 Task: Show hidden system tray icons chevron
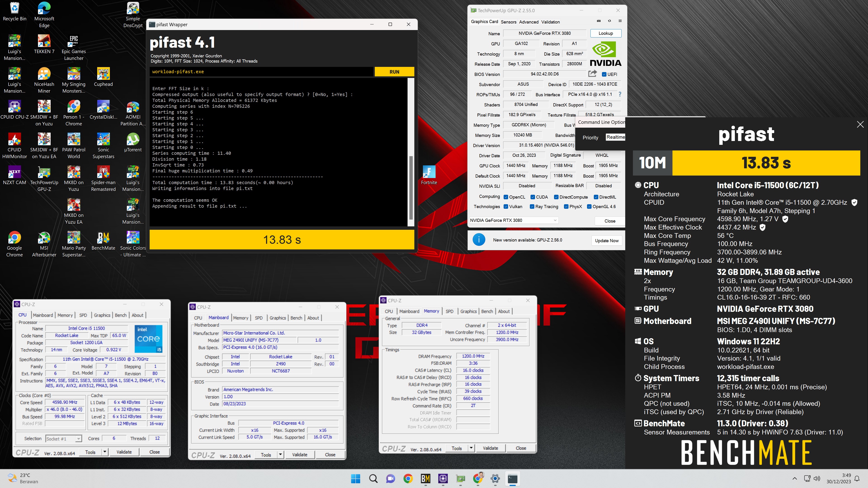(x=795, y=479)
